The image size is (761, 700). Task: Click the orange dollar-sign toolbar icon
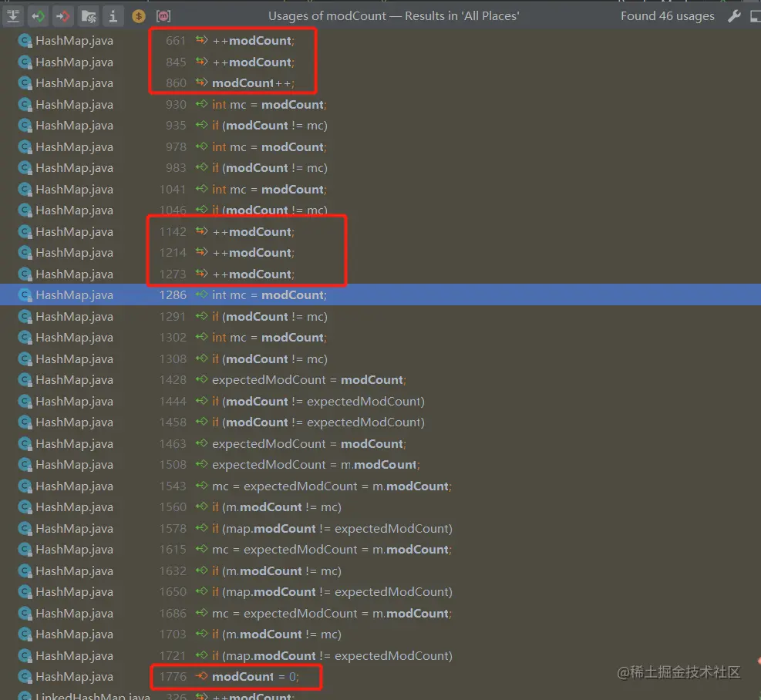click(x=138, y=16)
